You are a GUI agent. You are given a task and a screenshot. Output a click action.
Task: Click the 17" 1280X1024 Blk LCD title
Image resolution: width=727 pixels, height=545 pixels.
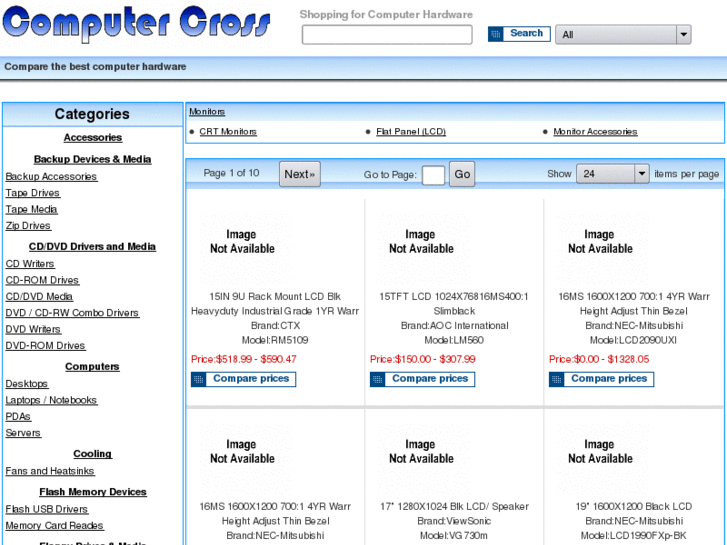point(454,507)
